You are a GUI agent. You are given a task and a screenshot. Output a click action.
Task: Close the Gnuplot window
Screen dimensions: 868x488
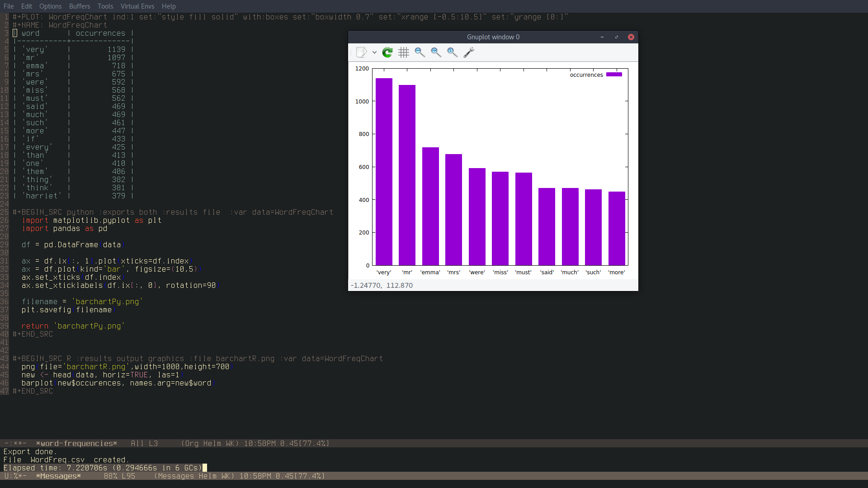(x=631, y=37)
